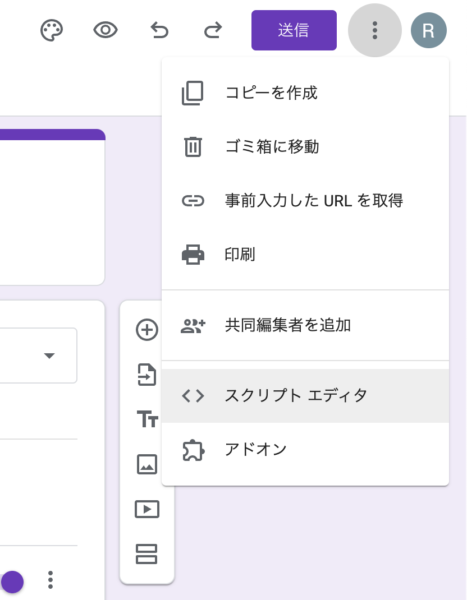Screen dimensions: 467x600
Task: Add a video using the sidebar icon
Action: coord(147,509)
